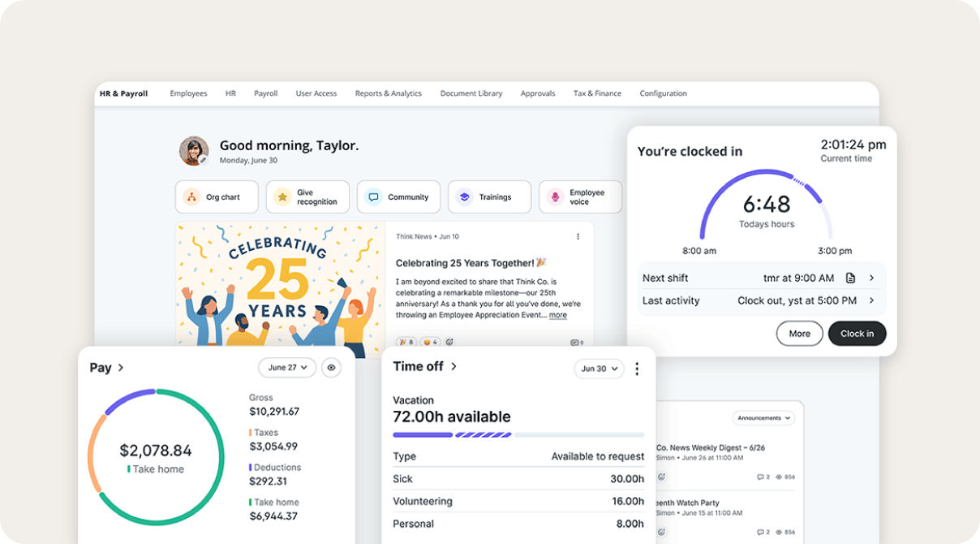Open the Org chart shortcut icon
Image resolution: width=980 pixels, height=544 pixels.
191,197
